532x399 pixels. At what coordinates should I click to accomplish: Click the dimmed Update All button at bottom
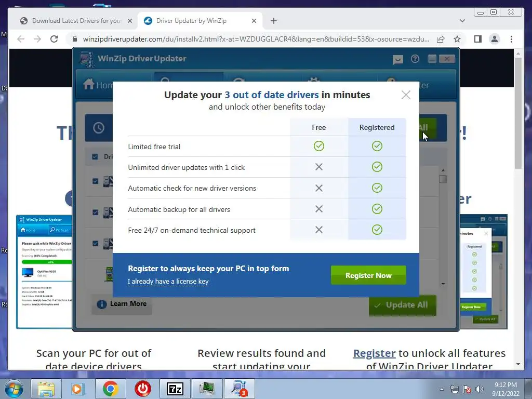coord(403,305)
